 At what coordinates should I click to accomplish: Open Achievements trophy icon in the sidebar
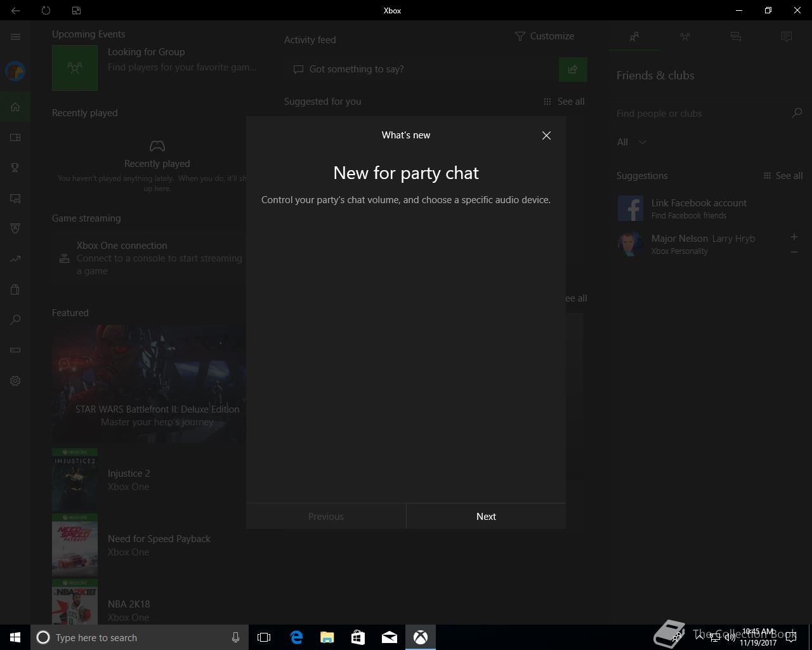pyautogui.click(x=15, y=168)
